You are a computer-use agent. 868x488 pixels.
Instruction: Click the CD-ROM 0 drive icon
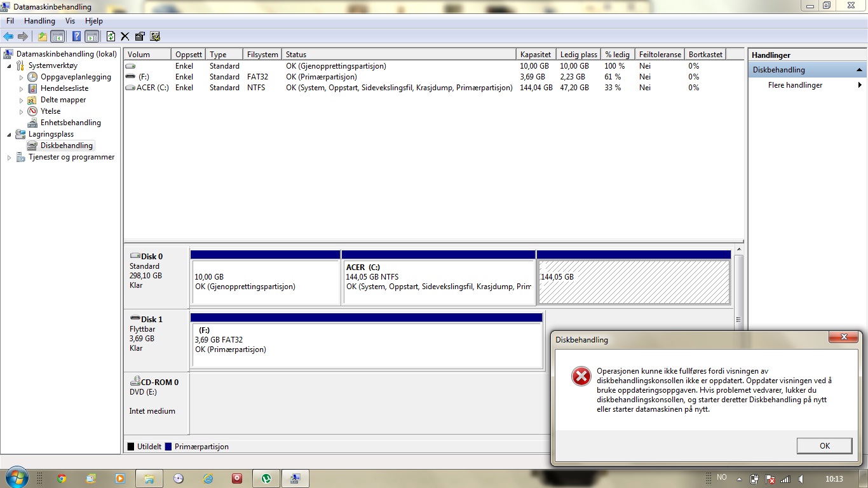click(x=135, y=381)
